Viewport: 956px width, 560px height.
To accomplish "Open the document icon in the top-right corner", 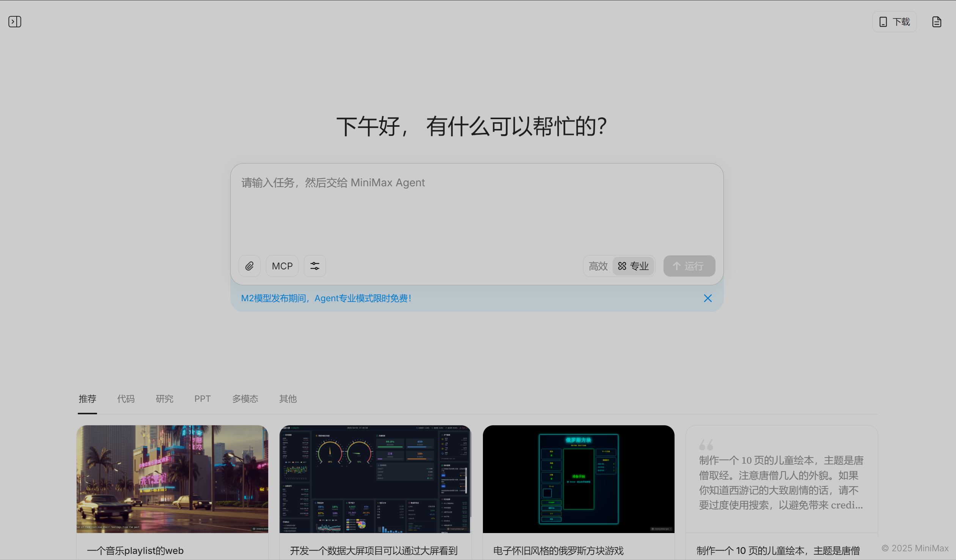I will click(937, 22).
